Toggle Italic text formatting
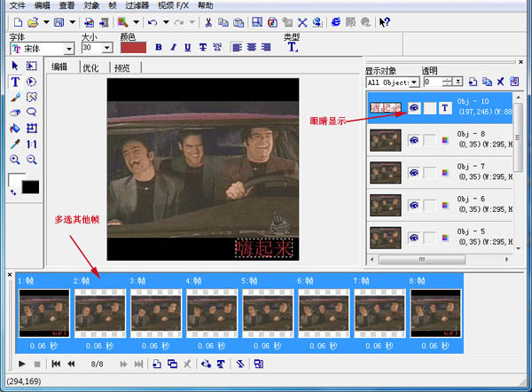Image resolution: width=532 pixels, height=392 pixels. pos(174,47)
